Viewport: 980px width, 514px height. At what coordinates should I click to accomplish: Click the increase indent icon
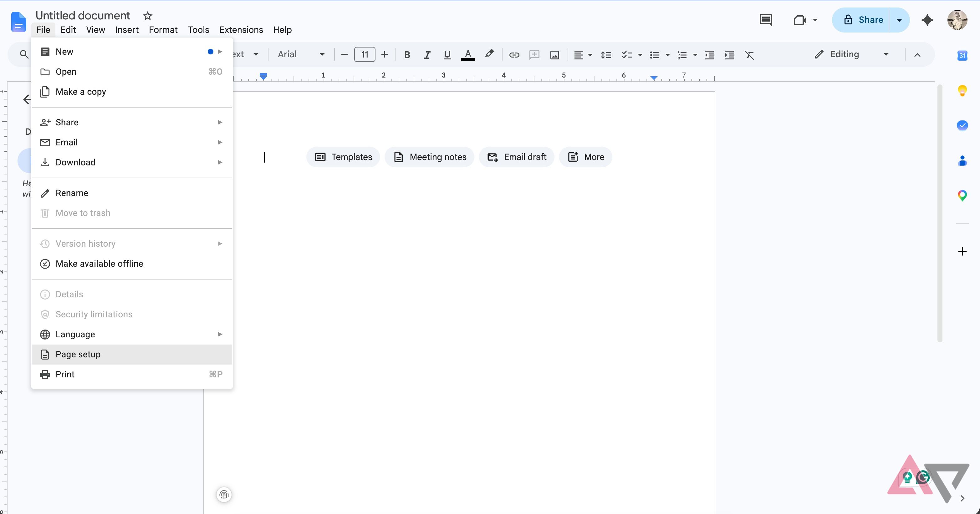point(729,55)
